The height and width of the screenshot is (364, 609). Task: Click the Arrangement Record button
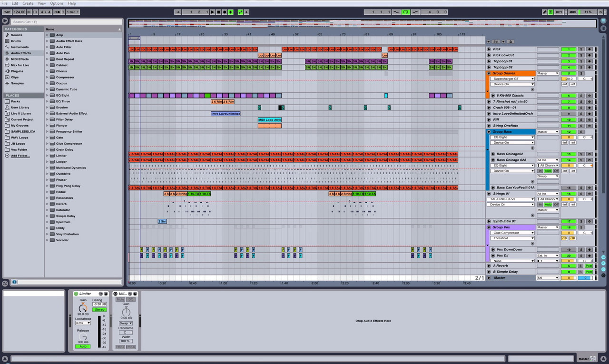[225, 12]
